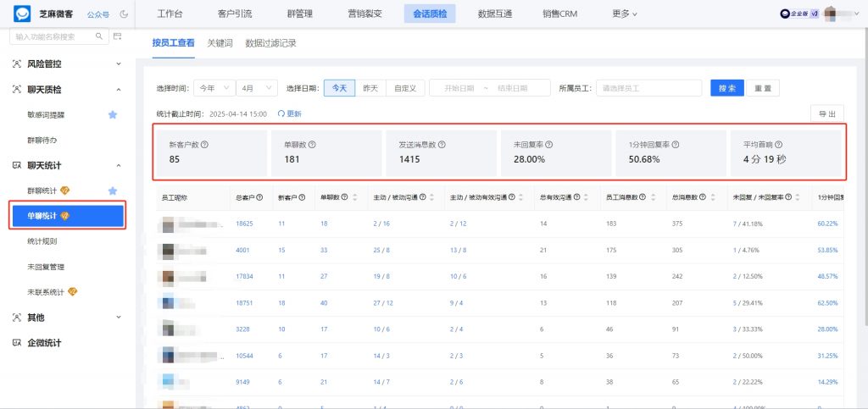Click the star icon beside 群聊统计

point(112,191)
